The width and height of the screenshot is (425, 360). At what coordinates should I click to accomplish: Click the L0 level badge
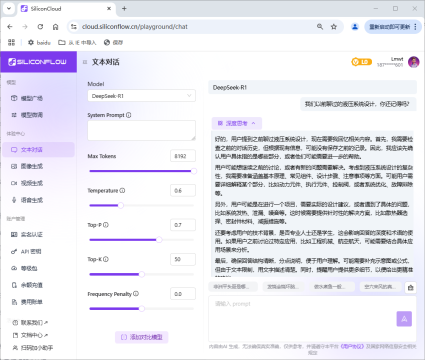tap(361, 62)
